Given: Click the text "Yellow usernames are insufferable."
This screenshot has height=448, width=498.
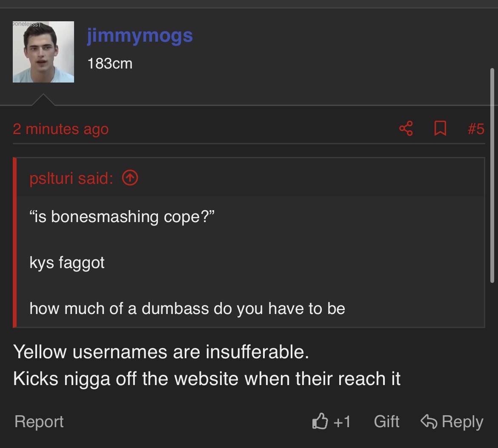Looking at the screenshot, I should (x=161, y=352).
